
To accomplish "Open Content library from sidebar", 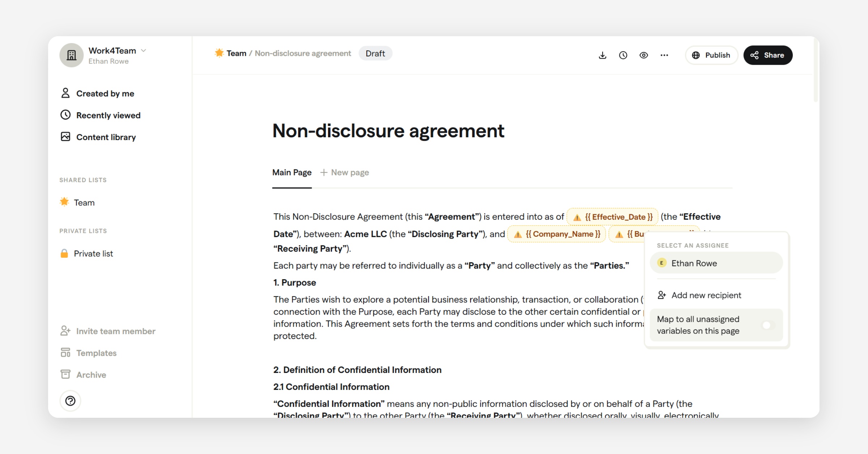I will (x=106, y=137).
